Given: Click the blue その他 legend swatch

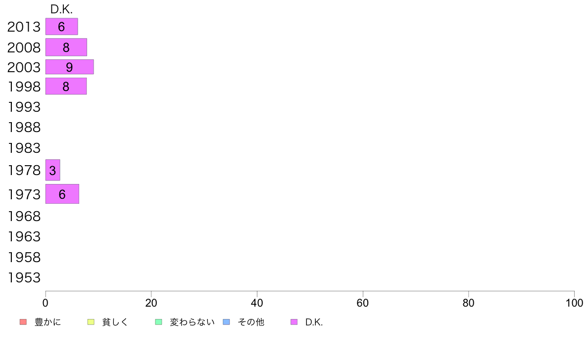Looking at the screenshot, I should [227, 322].
